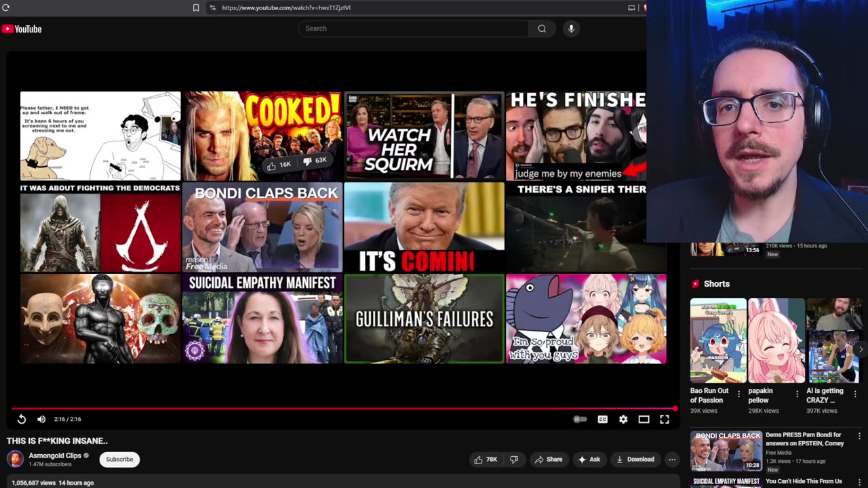Click the video title THIS IS F**KING INSANE..
The image size is (868, 488).
(57, 441)
